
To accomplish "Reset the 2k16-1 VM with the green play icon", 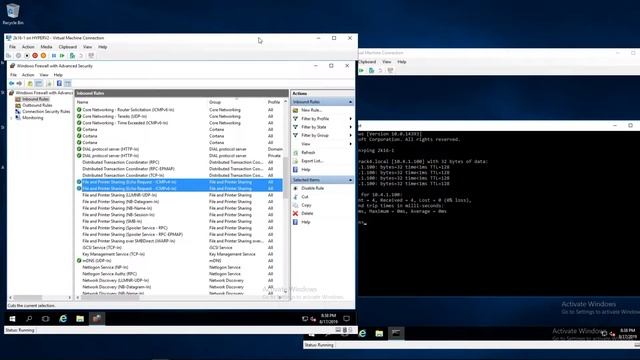I will point(62,56).
